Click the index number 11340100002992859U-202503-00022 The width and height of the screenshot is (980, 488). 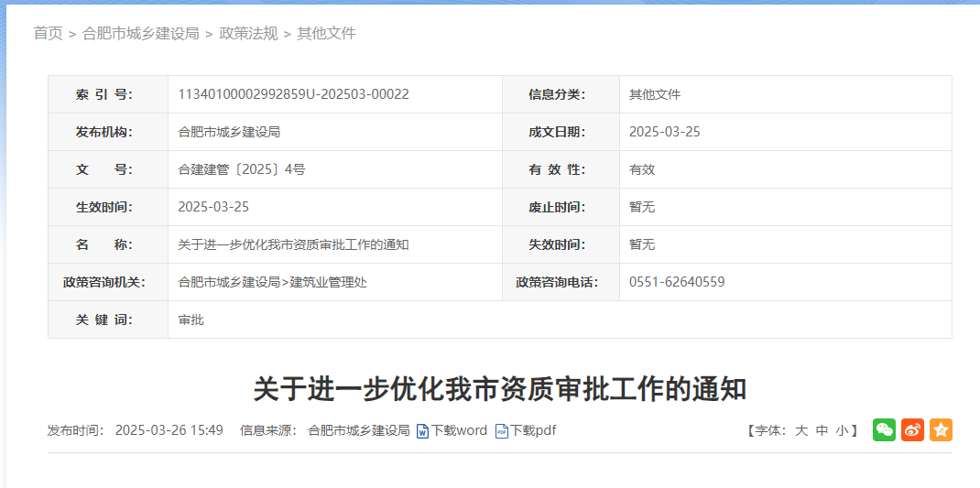tap(293, 94)
